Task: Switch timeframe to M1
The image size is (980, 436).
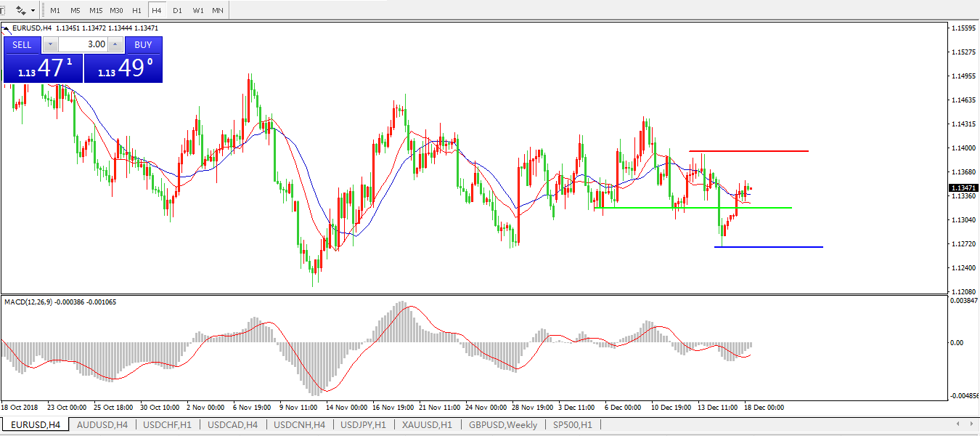Action: click(x=55, y=11)
